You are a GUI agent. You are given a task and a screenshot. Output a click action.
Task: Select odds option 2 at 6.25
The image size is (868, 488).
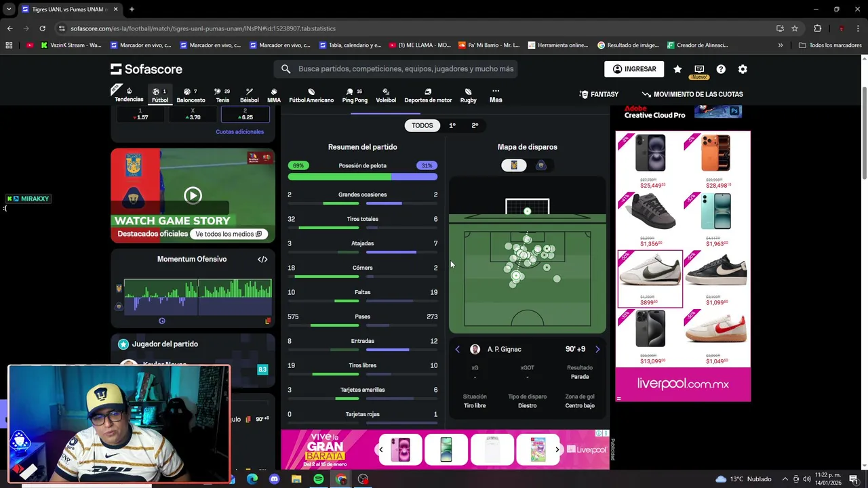point(245,114)
